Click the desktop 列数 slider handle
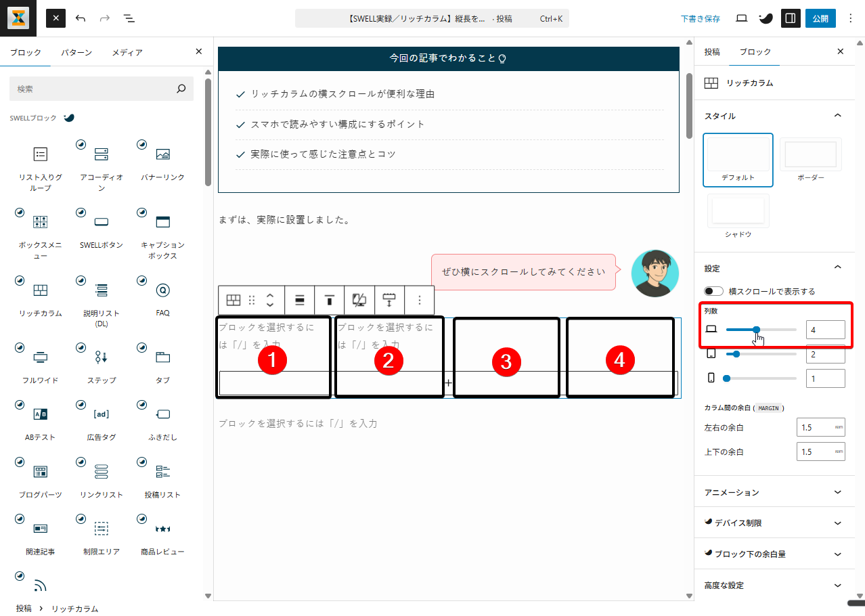This screenshot has width=865, height=616. pos(756,330)
